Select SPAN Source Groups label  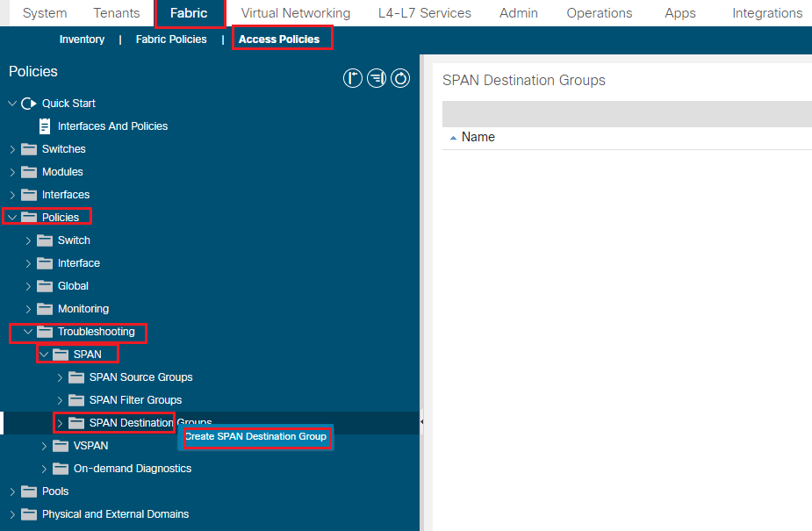[x=140, y=377]
